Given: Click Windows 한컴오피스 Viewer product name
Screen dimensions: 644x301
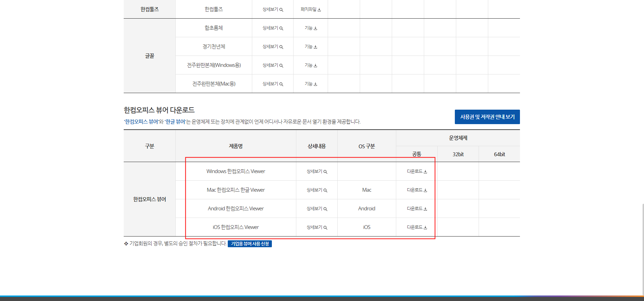Looking at the screenshot, I should 236,171.
